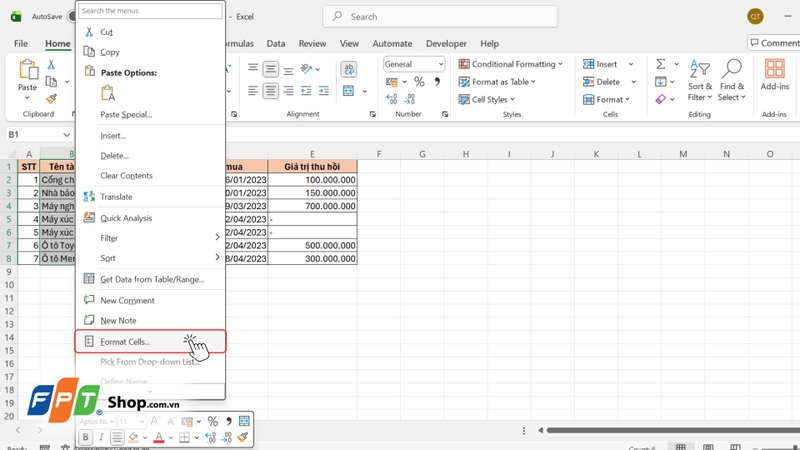
Task: Click the Merge cells icon in mini toolbar
Action: click(x=244, y=421)
